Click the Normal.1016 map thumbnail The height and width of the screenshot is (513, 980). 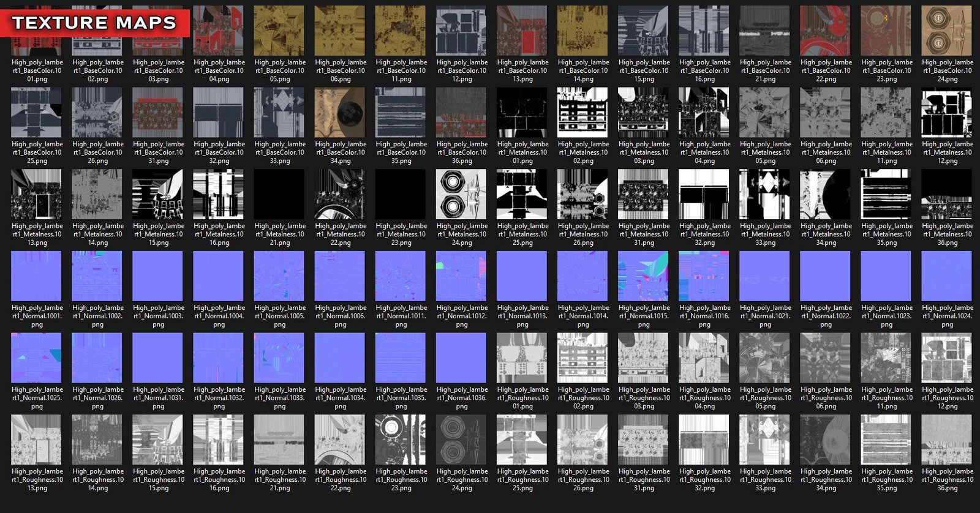704,276
